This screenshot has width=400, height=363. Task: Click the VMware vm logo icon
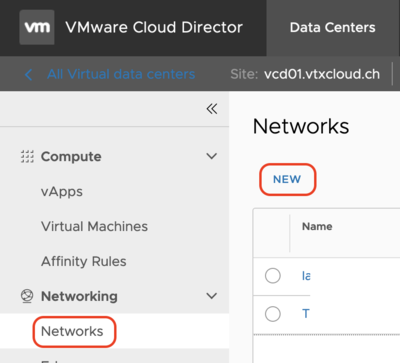click(x=37, y=27)
